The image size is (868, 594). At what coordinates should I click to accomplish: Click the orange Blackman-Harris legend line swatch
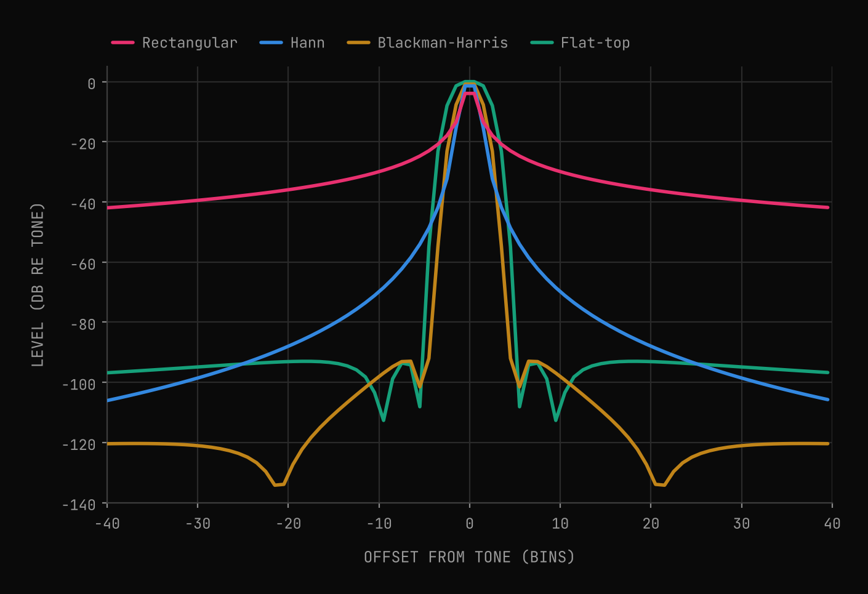click(x=358, y=42)
